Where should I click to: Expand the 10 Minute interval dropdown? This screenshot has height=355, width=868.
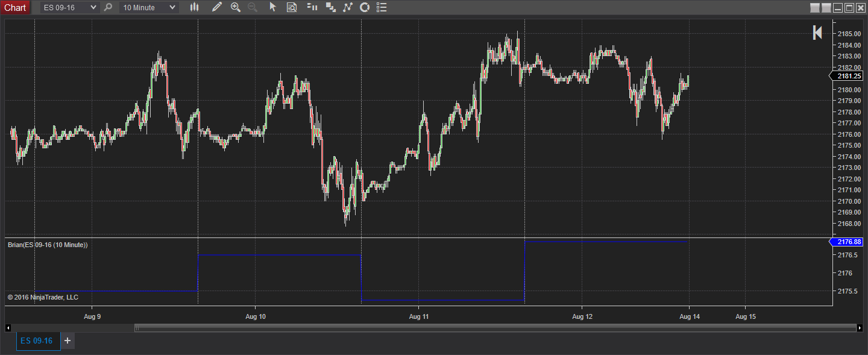[x=149, y=7]
